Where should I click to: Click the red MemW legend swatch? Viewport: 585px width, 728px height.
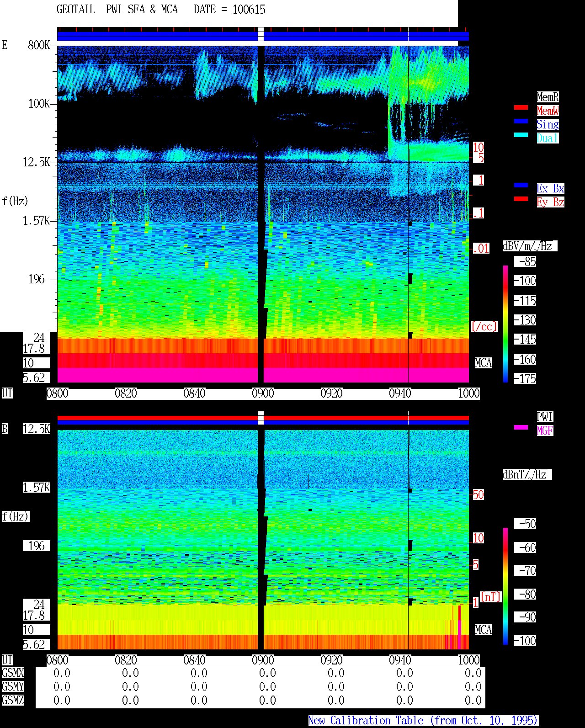click(x=521, y=107)
